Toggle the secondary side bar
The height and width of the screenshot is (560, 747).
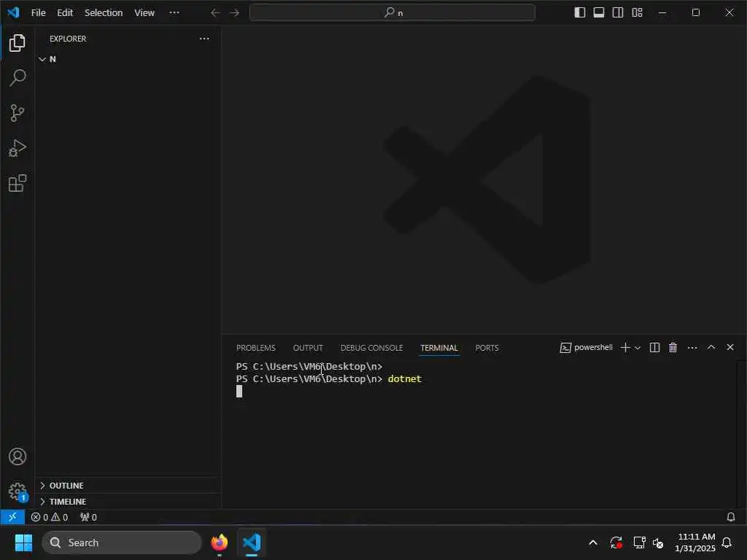point(617,12)
